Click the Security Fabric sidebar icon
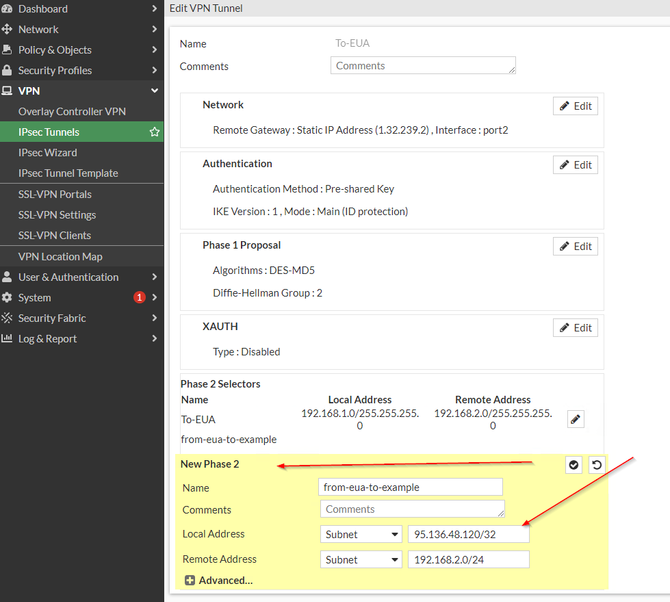 (x=8, y=318)
